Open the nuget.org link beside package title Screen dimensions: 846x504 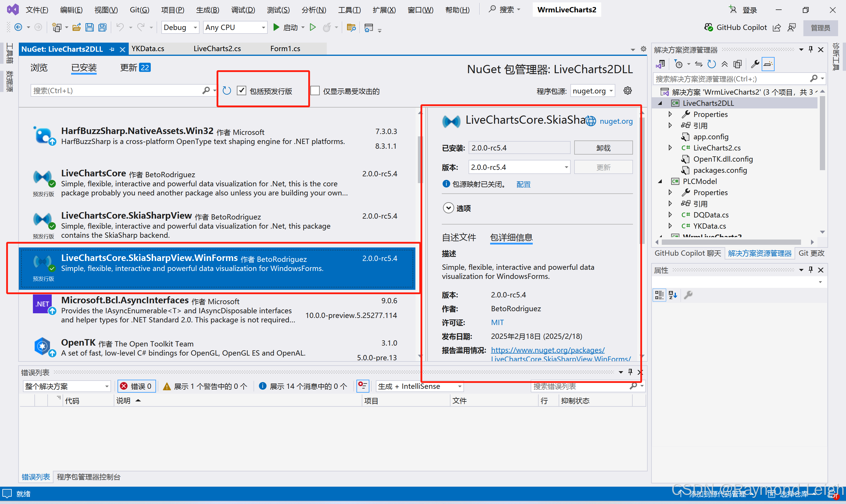[616, 121]
